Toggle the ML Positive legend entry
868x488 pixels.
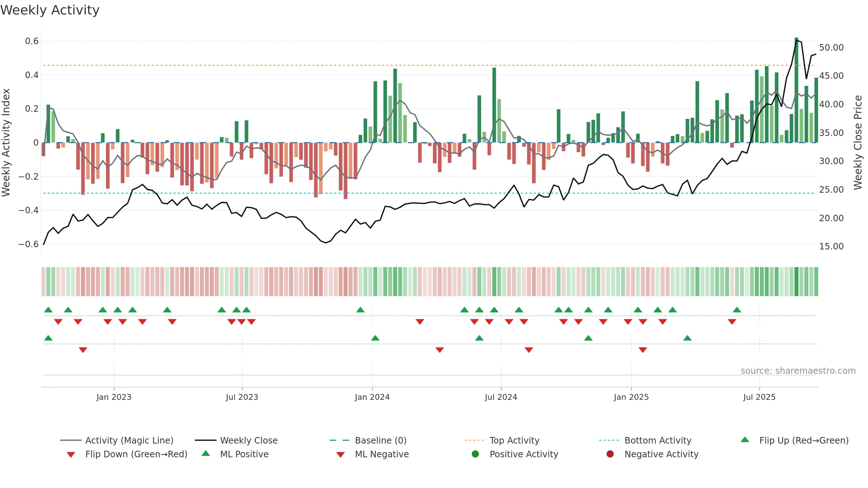point(235,454)
